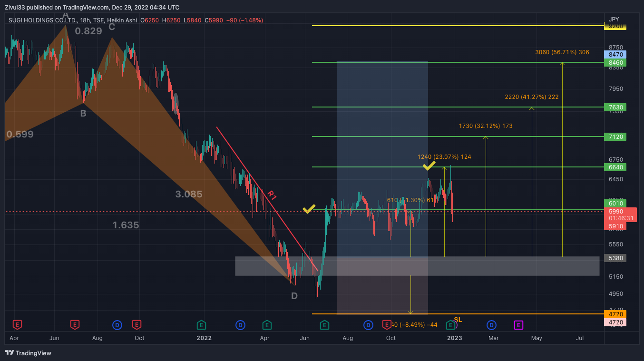644x361 pixels.
Task: Select the red 5990 current price label
Action: coord(615,211)
